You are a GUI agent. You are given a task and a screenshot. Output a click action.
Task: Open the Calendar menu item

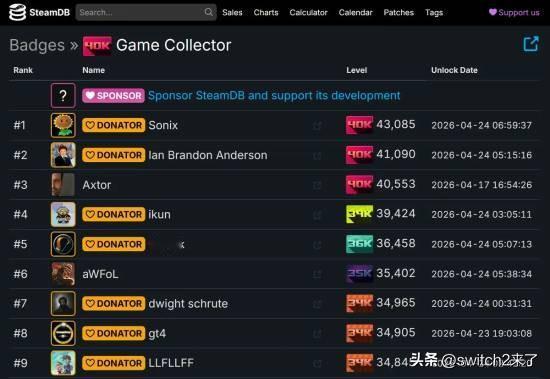point(355,13)
